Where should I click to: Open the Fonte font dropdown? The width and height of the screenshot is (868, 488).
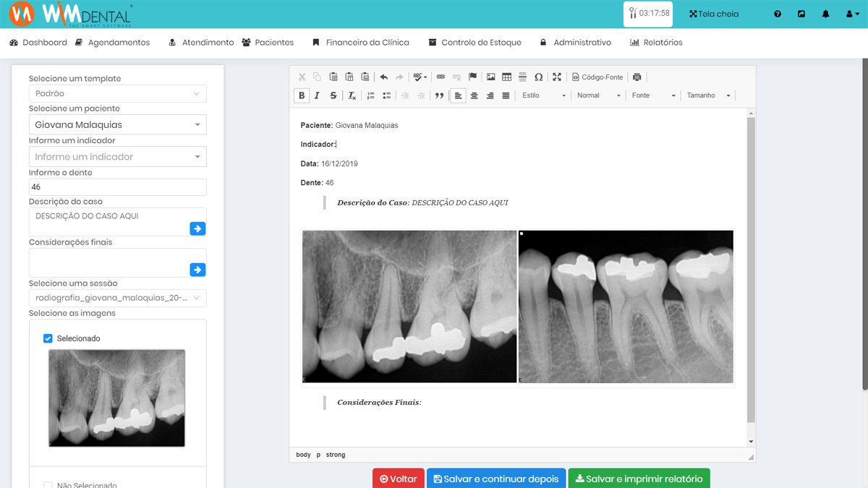tap(653, 95)
